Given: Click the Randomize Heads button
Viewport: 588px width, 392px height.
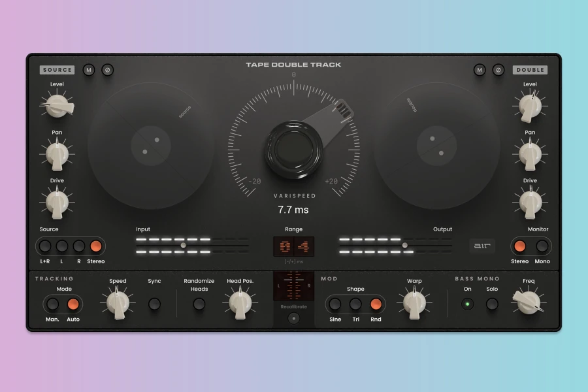Looking at the screenshot, I should tap(199, 304).
